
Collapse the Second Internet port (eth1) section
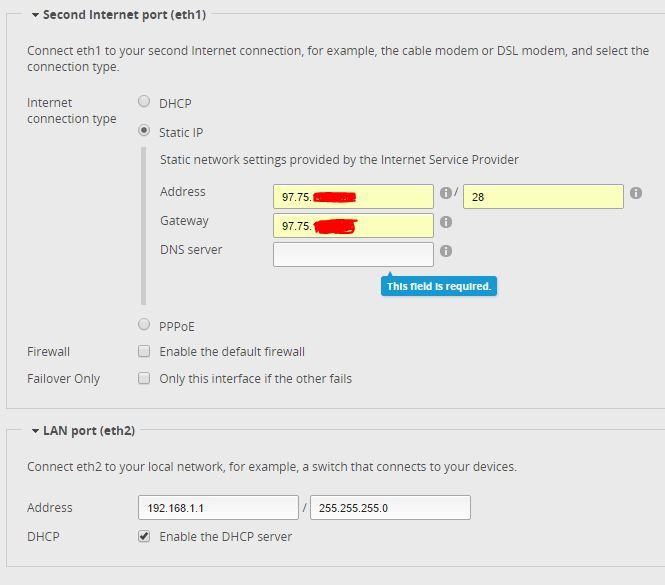pyautogui.click(x=35, y=15)
